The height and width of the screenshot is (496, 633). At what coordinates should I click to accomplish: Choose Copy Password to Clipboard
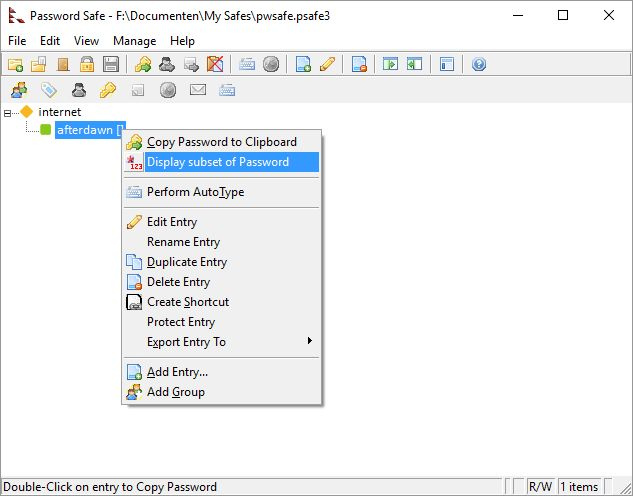point(221,142)
